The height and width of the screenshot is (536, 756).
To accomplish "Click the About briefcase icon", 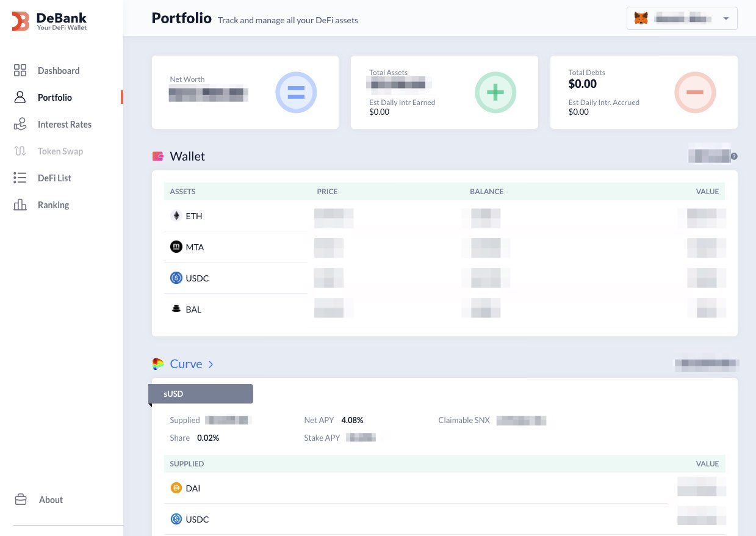I will click(x=20, y=499).
